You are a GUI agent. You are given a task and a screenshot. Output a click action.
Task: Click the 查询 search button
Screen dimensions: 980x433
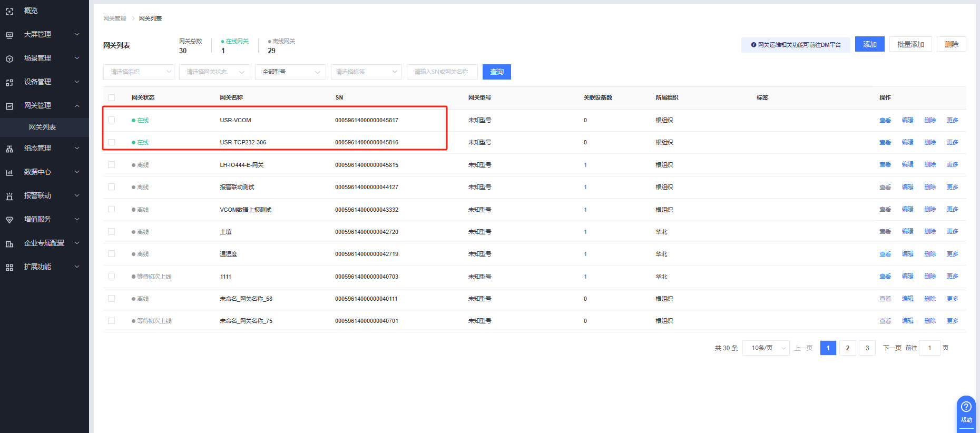click(496, 72)
